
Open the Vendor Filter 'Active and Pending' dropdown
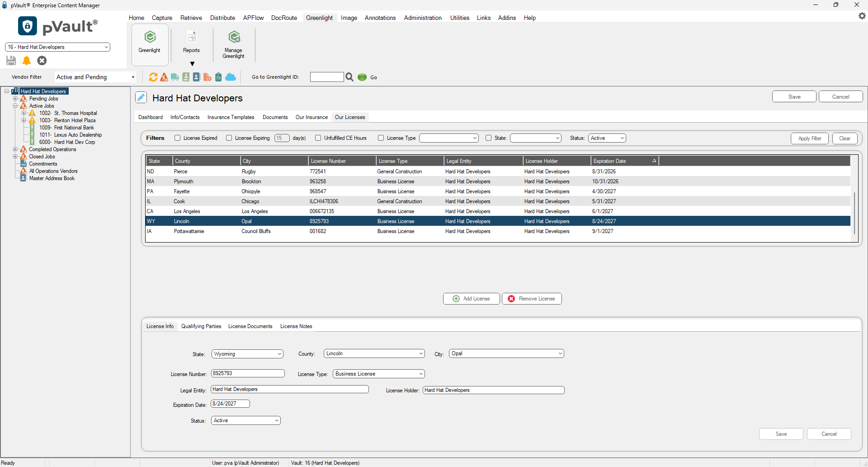(95, 77)
